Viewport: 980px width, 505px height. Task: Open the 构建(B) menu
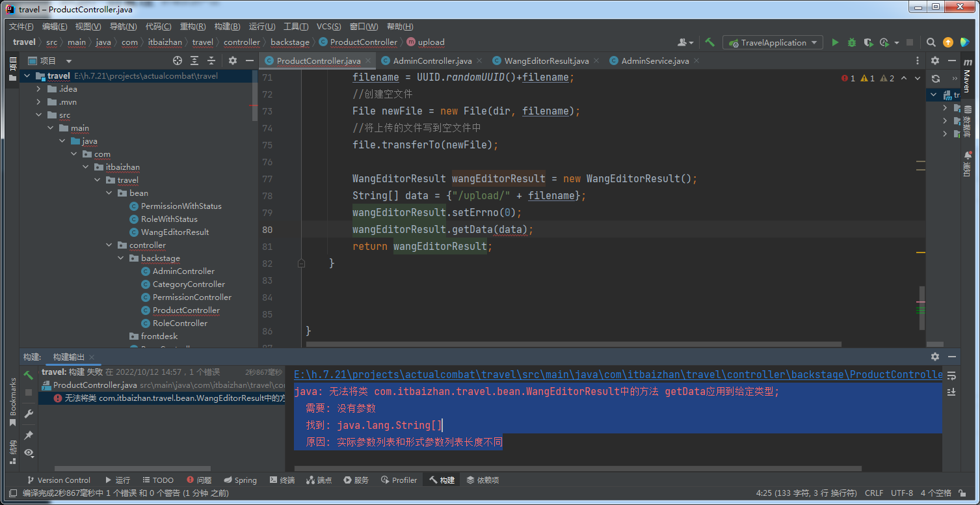click(227, 27)
